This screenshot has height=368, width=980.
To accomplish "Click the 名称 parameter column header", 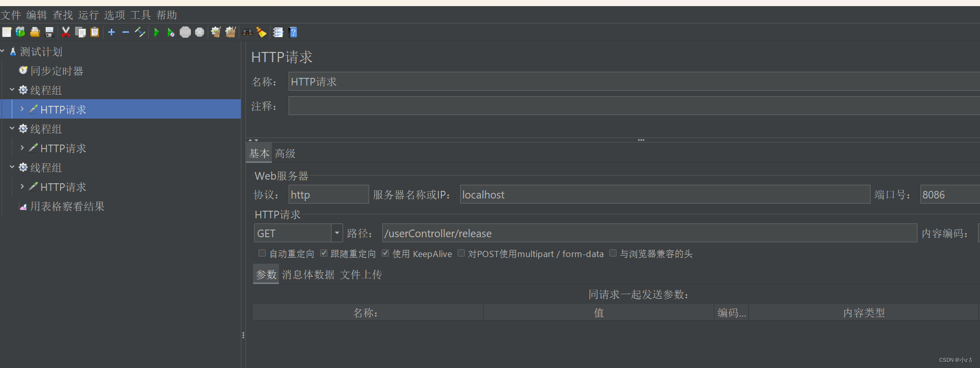I will coord(368,313).
